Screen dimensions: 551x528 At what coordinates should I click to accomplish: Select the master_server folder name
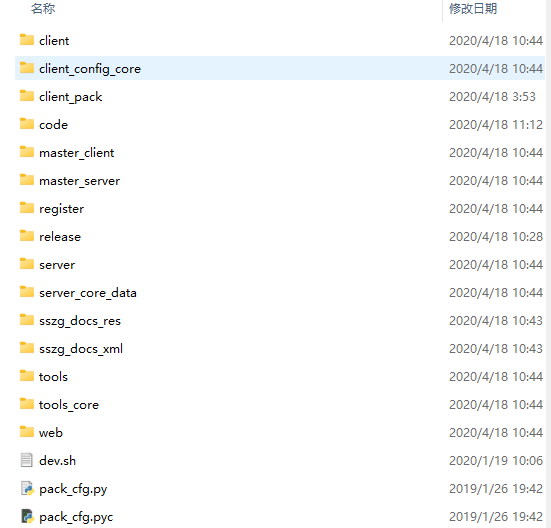[79, 181]
